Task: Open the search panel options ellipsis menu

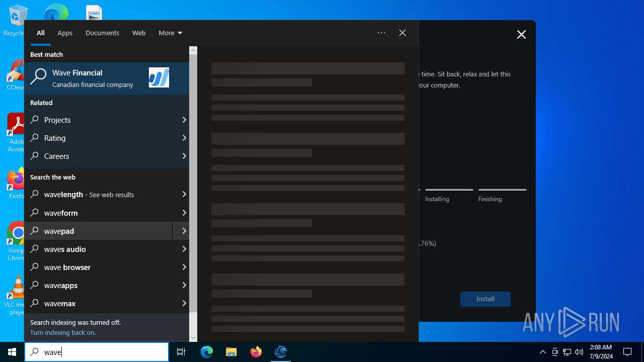Action: (381, 33)
